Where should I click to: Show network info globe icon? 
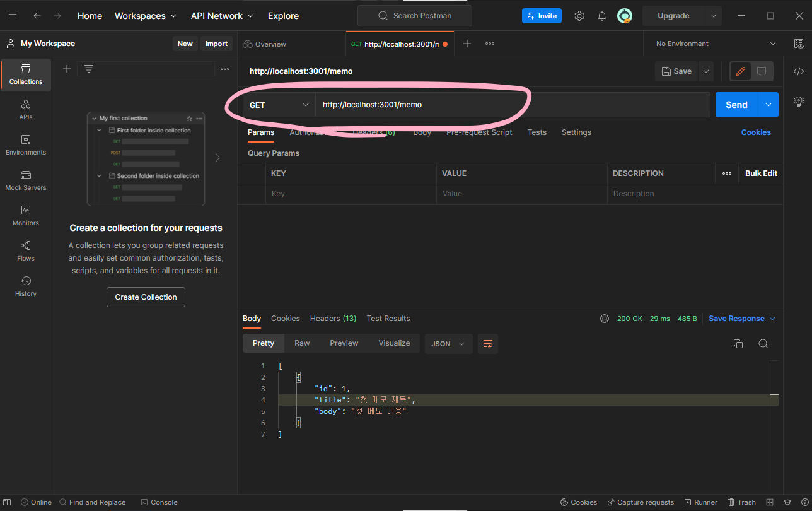pyautogui.click(x=605, y=319)
